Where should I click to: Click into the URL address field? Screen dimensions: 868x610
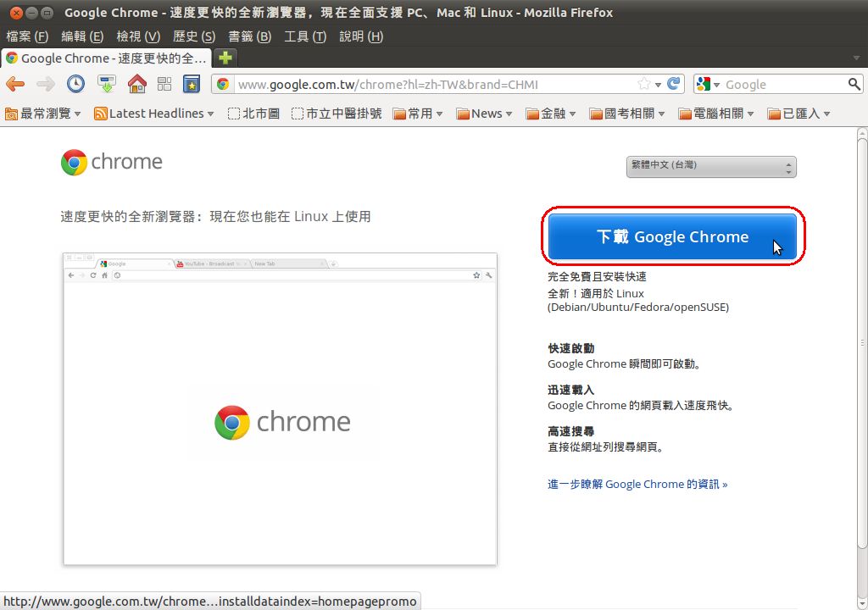tap(435, 84)
